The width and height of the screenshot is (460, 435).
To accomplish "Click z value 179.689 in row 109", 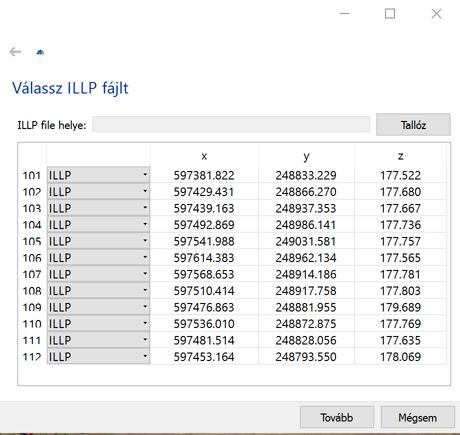I will (x=400, y=307).
